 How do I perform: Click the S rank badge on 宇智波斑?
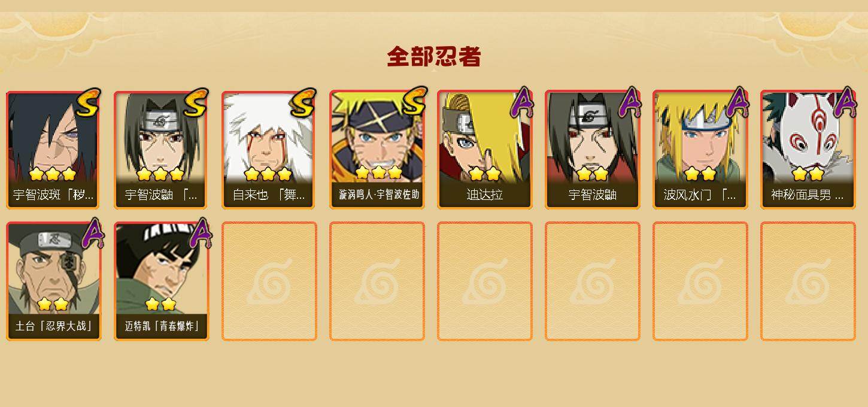(x=88, y=103)
